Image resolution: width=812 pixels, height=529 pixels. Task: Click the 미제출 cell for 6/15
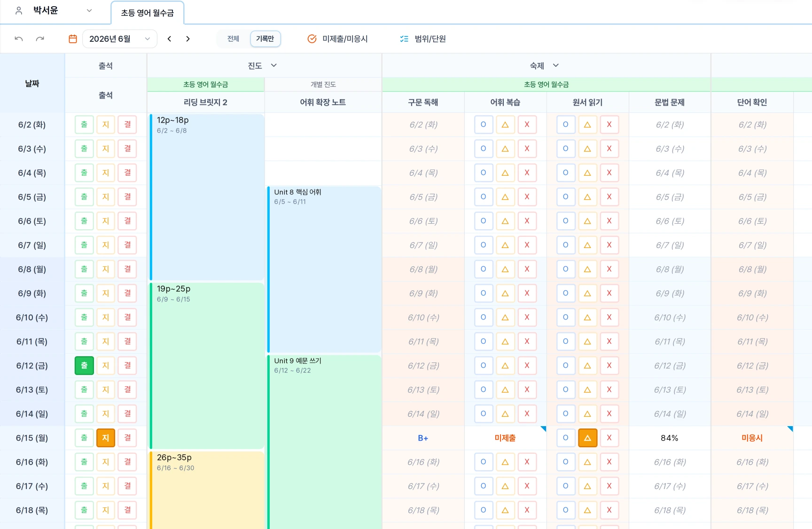[x=505, y=438]
